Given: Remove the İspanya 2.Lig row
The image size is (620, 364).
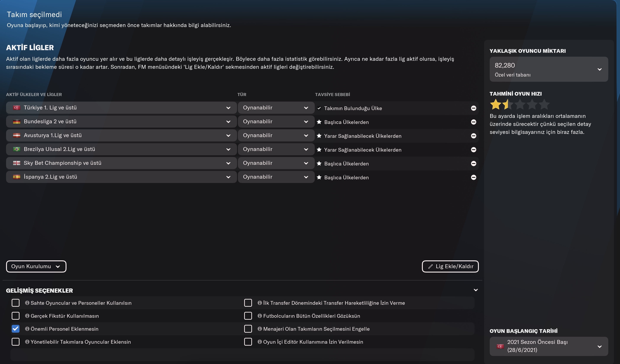Looking at the screenshot, I should point(473,177).
